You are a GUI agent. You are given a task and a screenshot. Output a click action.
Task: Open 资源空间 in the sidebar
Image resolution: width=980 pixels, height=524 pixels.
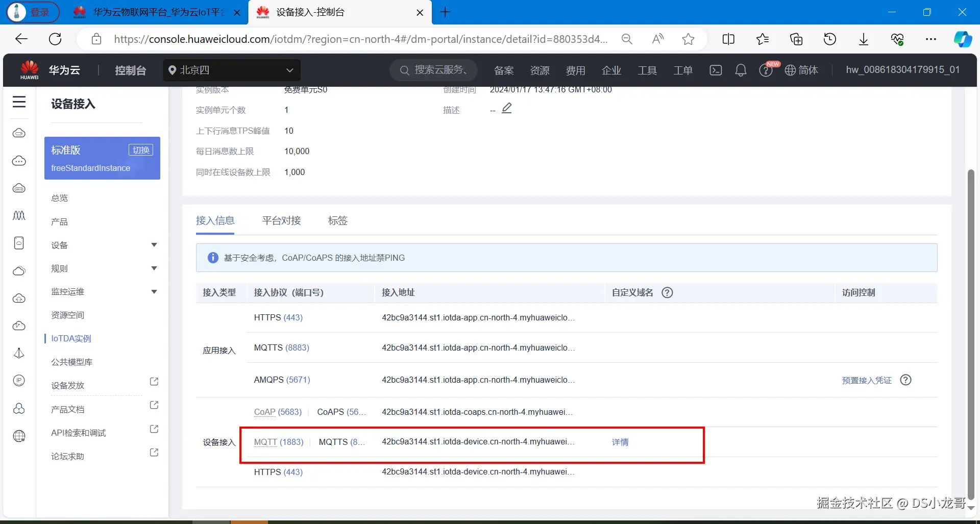click(68, 315)
